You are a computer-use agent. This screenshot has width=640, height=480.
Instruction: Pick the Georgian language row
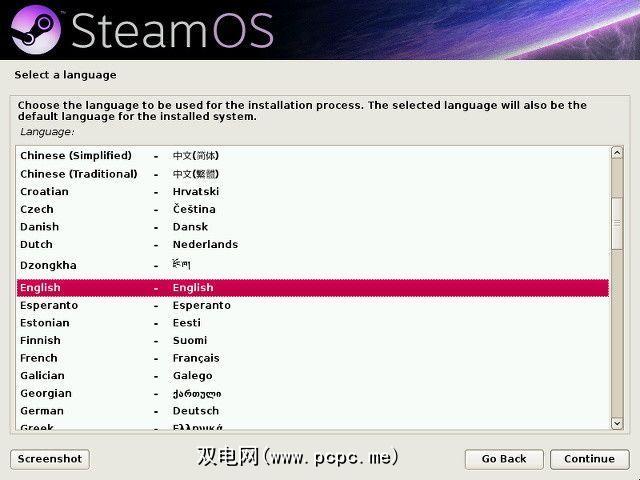coord(313,393)
